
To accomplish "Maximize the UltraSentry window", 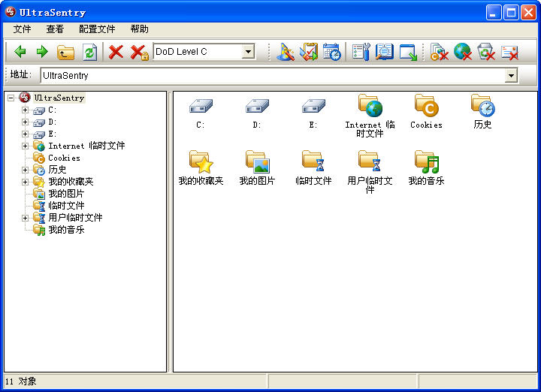I will (x=511, y=13).
